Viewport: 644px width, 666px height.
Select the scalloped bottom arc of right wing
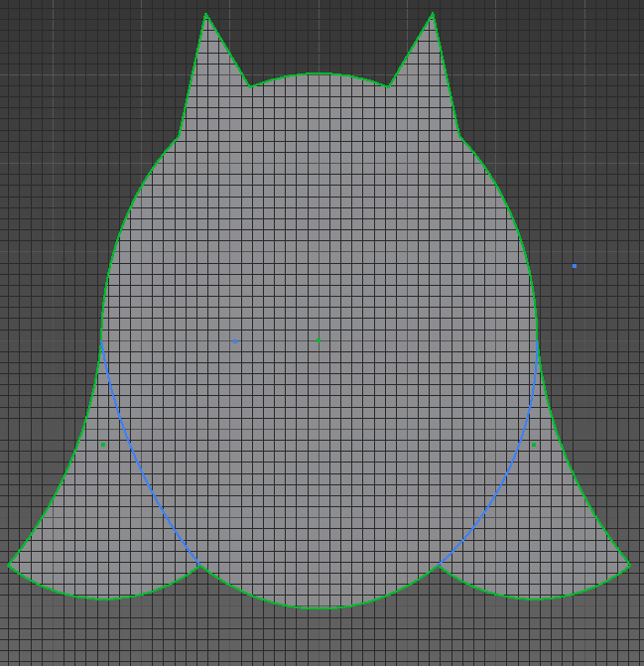(x=534, y=599)
